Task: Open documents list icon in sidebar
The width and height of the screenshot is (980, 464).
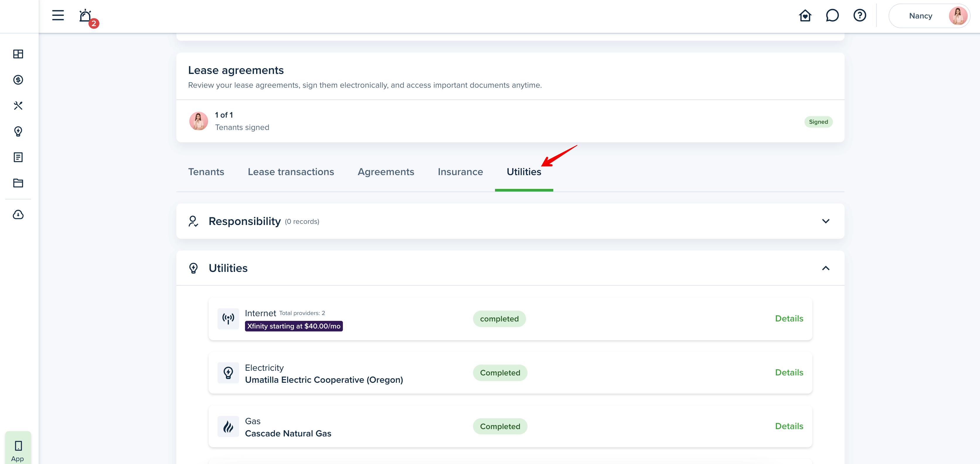Action: (x=18, y=157)
